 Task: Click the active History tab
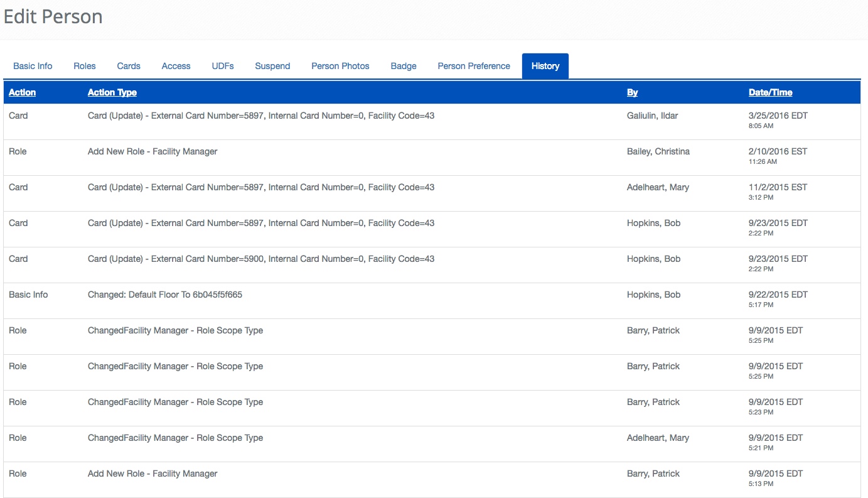click(545, 66)
